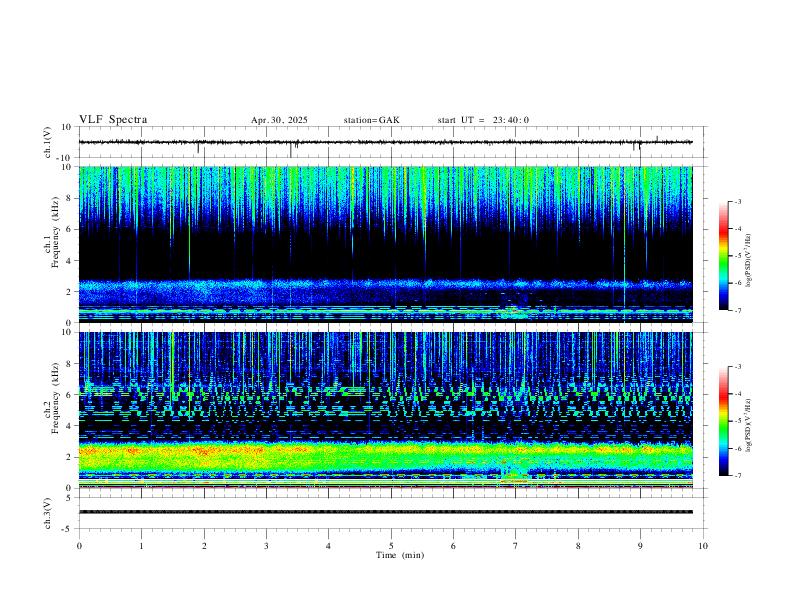The height and width of the screenshot is (612, 792).
Task: Click the ch.3(V) waveform trace
Action: pos(385,512)
